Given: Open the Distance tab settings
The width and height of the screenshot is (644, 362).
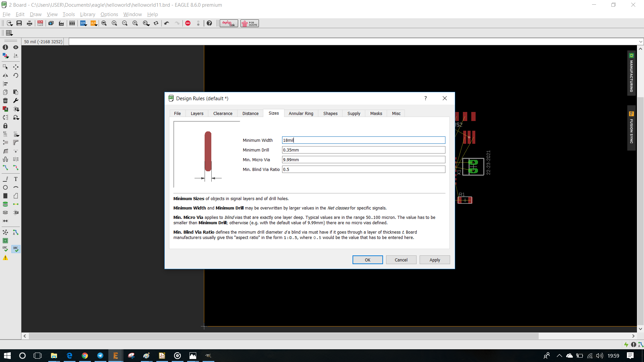Looking at the screenshot, I should pos(250,113).
